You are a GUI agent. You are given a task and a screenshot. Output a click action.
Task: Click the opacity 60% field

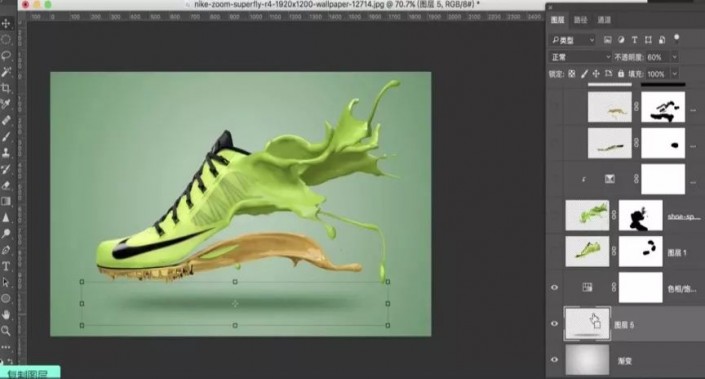click(658, 57)
